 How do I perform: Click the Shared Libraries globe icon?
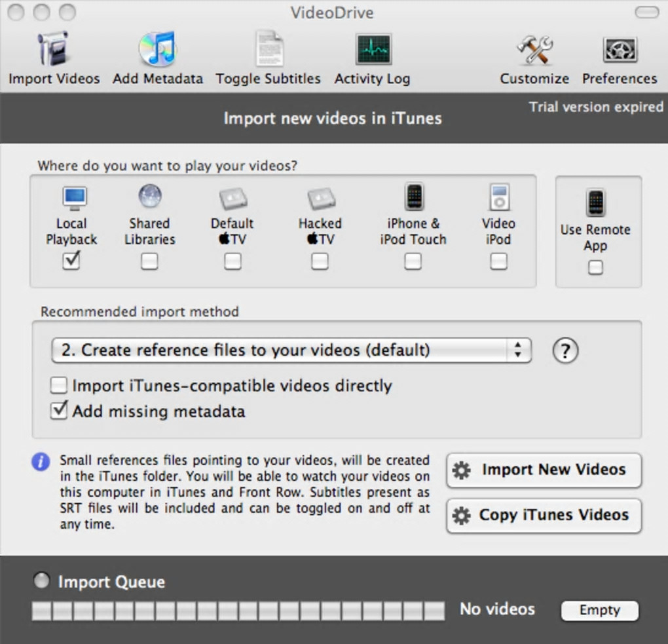click(x=149, y=196)
